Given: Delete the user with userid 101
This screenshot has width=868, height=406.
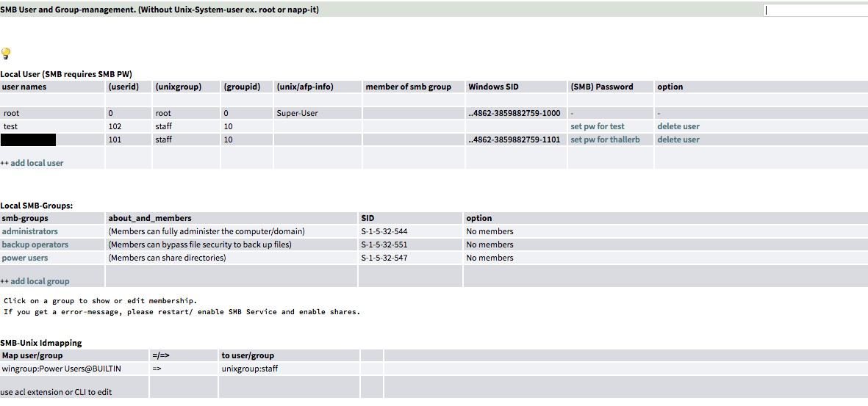Looking at the screenshot, I should (678, 139).
